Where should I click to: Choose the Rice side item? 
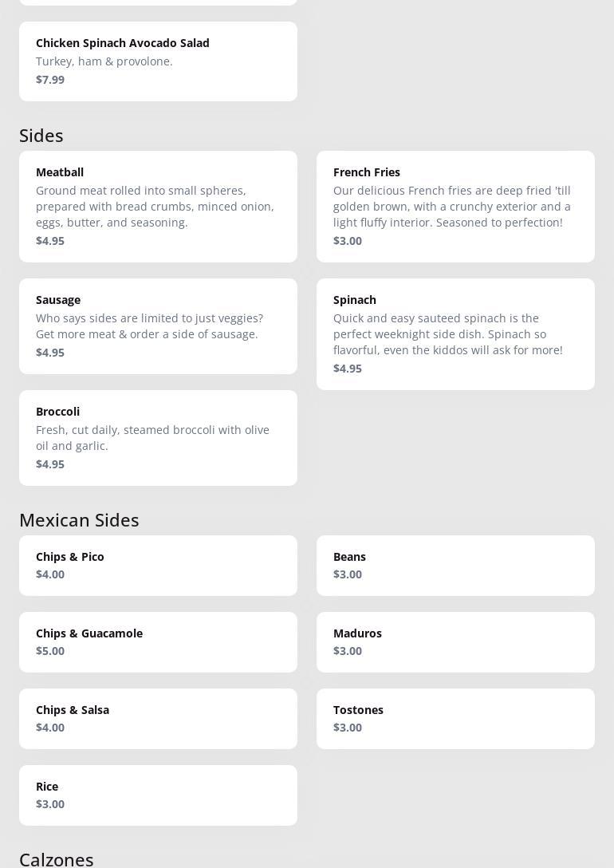click(x=158, y=795)
